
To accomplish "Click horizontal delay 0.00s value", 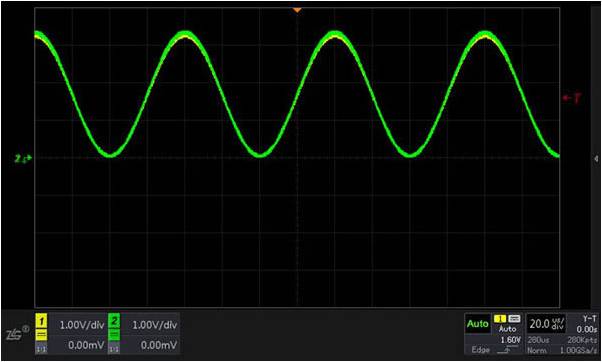I will coord(587,329).
